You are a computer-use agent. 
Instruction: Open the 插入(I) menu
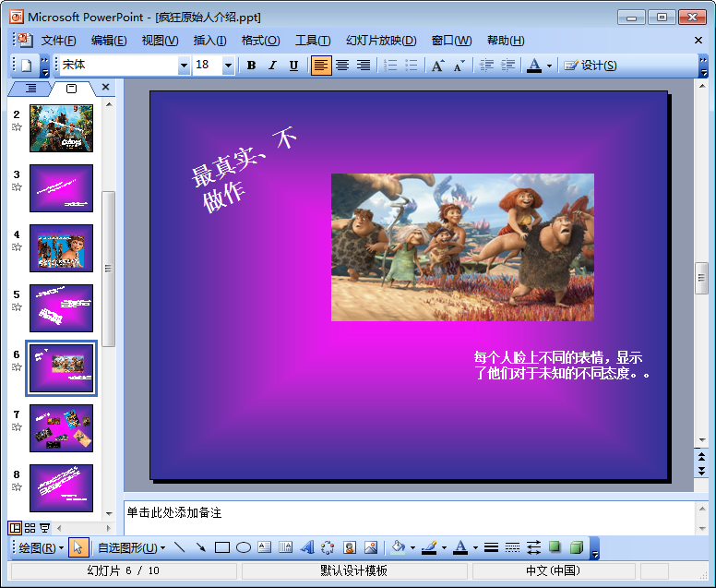[209, 41]
